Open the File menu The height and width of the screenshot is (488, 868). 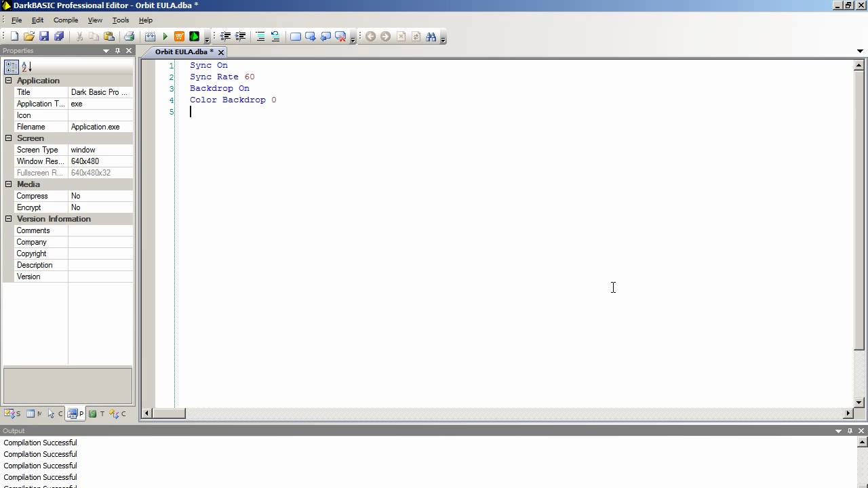coord(16,20)
